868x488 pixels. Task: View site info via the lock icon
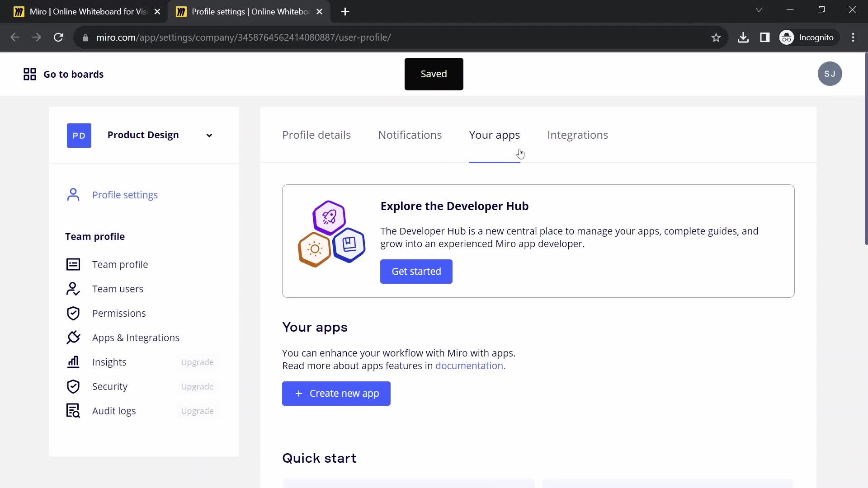(85, 38)
